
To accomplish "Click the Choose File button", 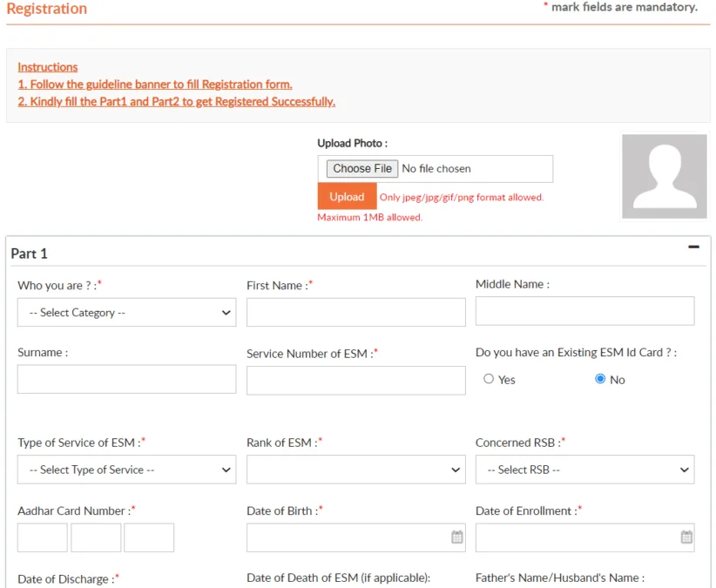I will tap(362, 169).
